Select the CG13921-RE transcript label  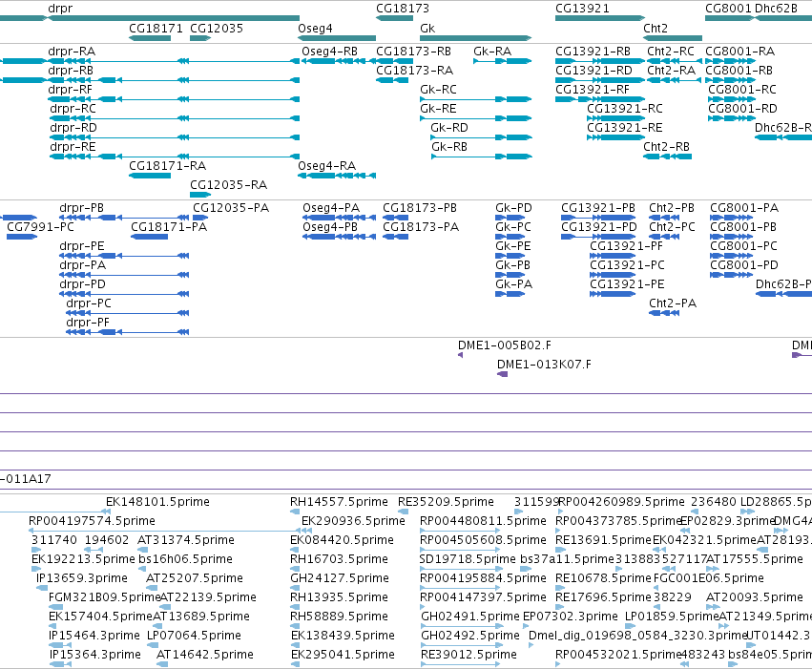[x=625, y=127]
